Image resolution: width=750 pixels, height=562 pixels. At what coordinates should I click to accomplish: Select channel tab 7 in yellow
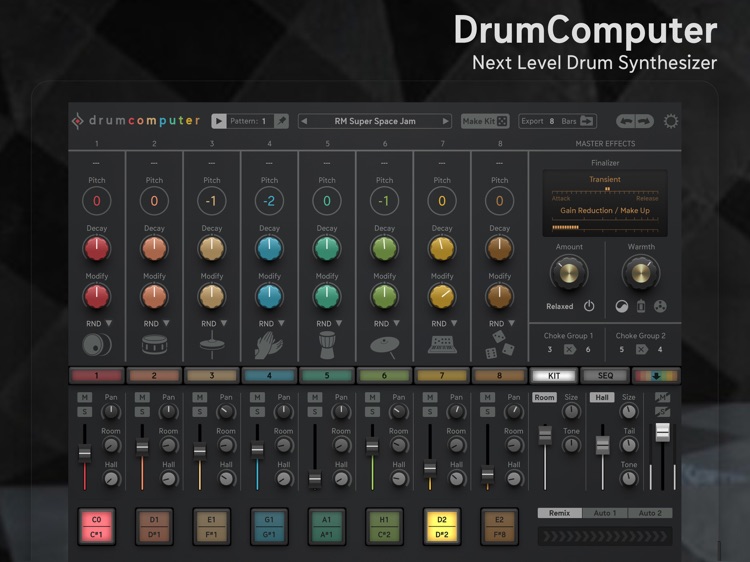point(442,376)
